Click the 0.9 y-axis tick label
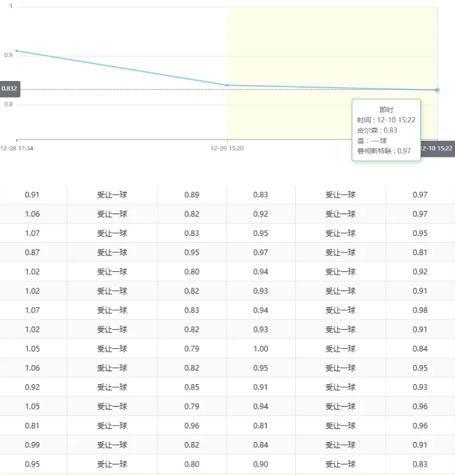This screenshot has height=476, width=455. pyautogui.click(x=8, y=55)
